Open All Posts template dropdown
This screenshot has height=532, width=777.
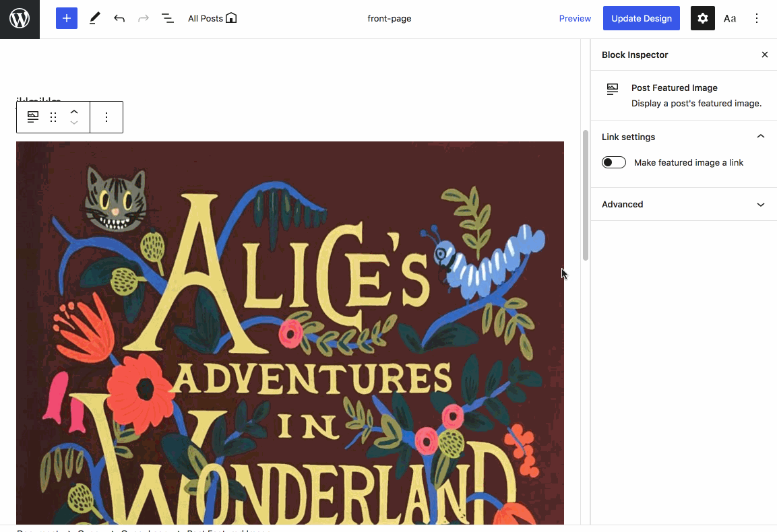[x=212, y=18]
